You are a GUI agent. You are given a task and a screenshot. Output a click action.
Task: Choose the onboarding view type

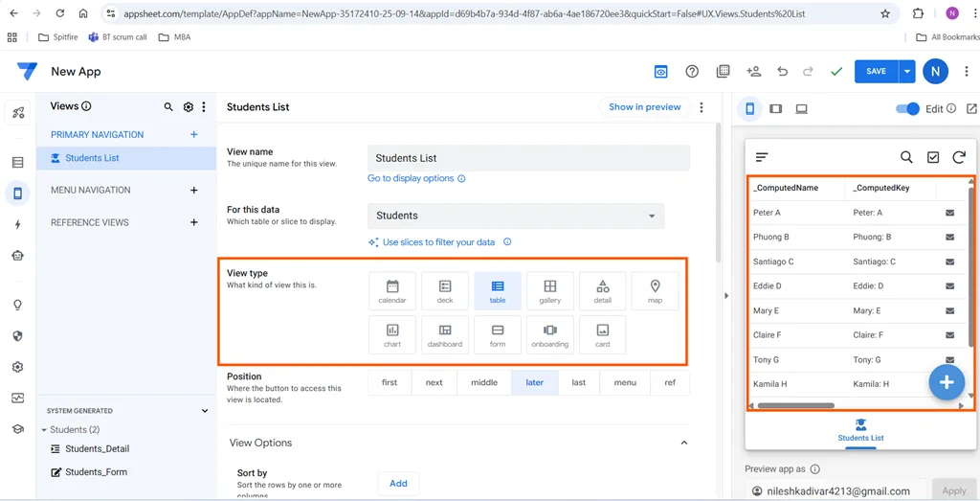(549, 334)
